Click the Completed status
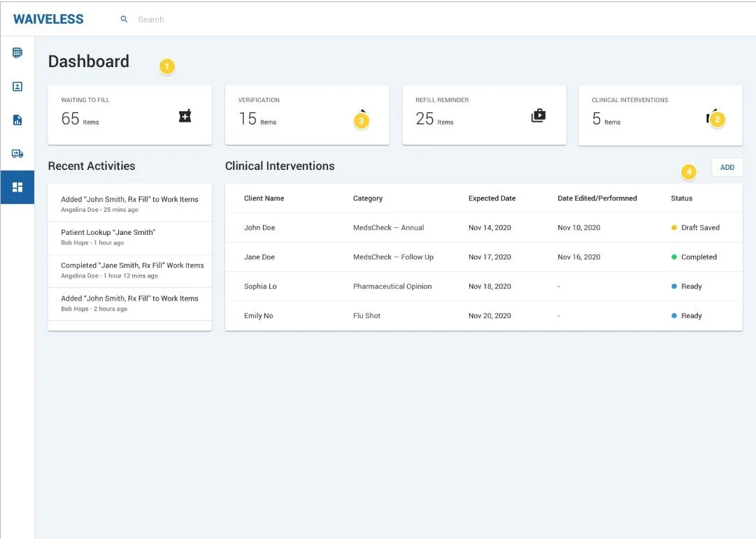This screenshot has width=756, height=539. [x=694, y=257]
